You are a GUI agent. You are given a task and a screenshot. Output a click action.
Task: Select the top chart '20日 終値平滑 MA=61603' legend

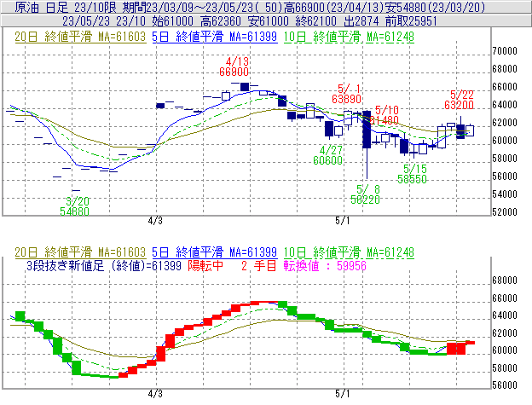(x=80, y=37)
